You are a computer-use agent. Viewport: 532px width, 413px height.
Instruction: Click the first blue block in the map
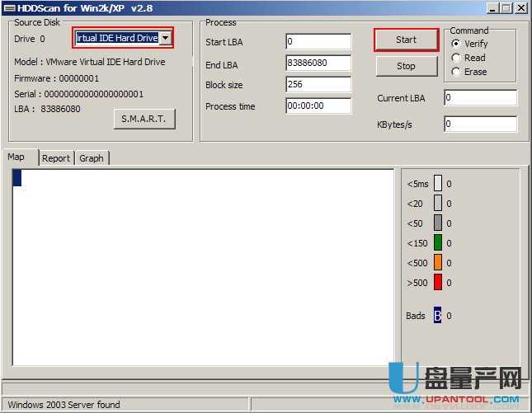[16, 177]
